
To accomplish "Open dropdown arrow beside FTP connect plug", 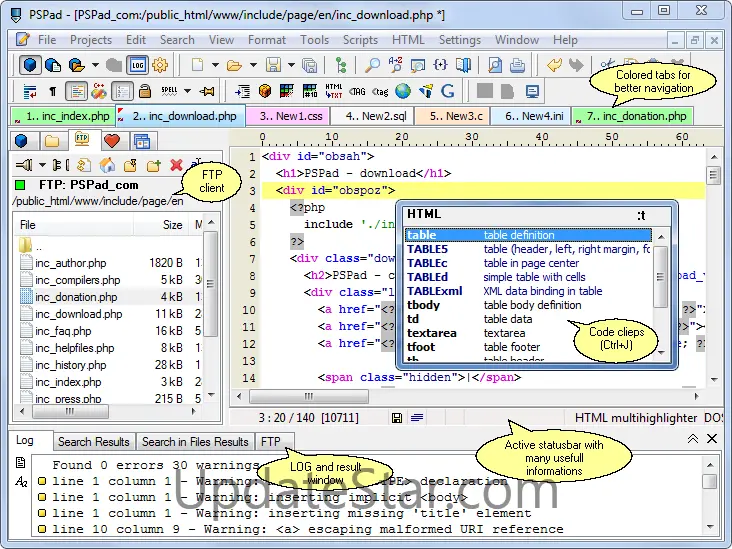I will [x=42, y=165].
